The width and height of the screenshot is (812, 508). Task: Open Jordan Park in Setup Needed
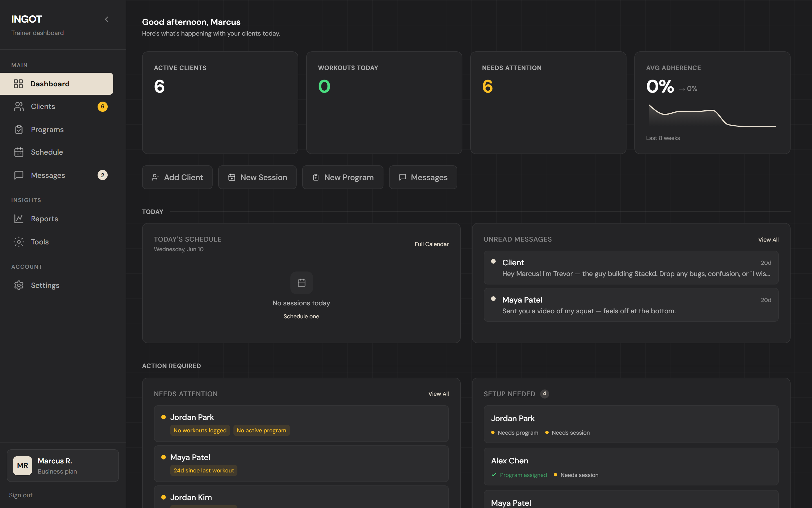click(631, 424)
